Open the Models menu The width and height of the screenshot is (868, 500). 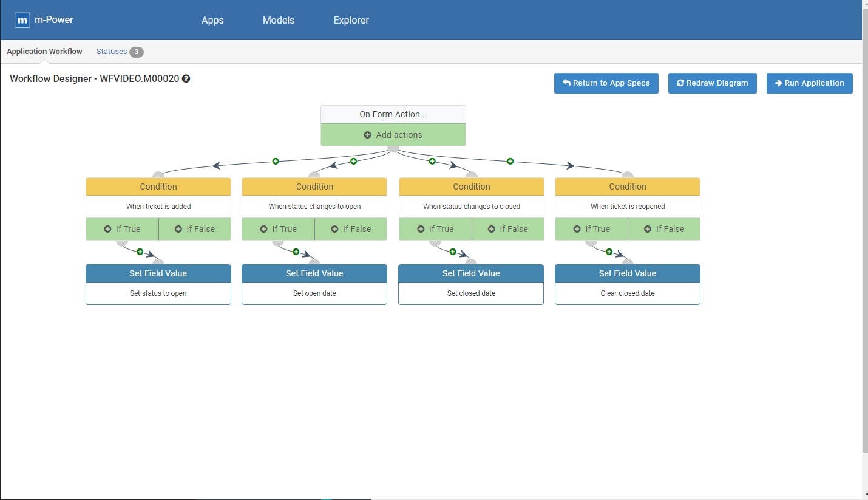[279, 20]
